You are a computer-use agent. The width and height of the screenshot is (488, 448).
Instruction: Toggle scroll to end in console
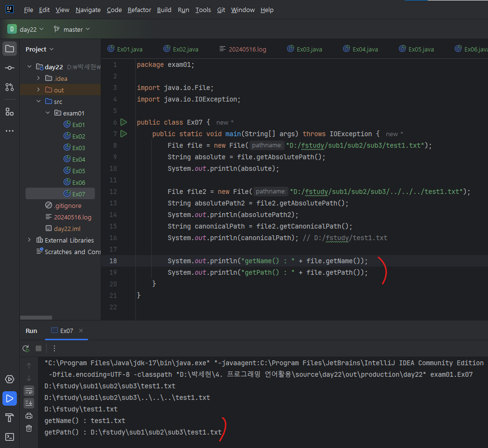[x=29, y=403]
